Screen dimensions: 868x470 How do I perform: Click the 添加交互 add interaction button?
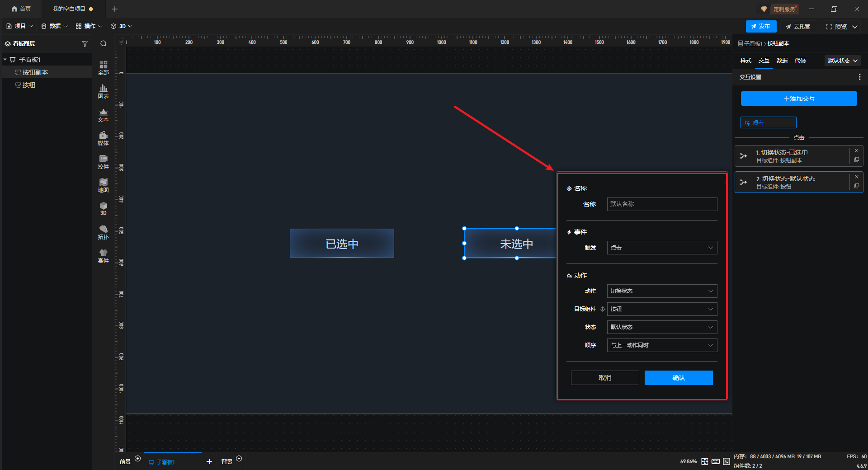click(798, 99)
